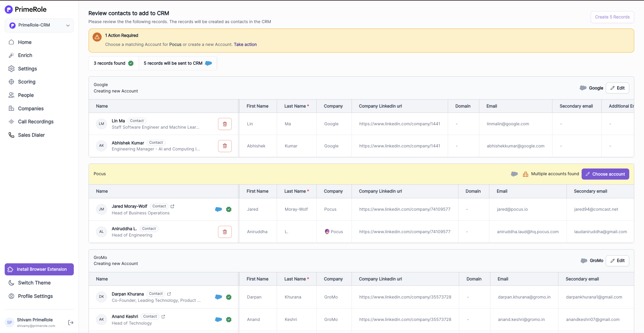Screen dimensions: 644x333
Task: Click the Take action link
Action: click(x=245, y=45)
